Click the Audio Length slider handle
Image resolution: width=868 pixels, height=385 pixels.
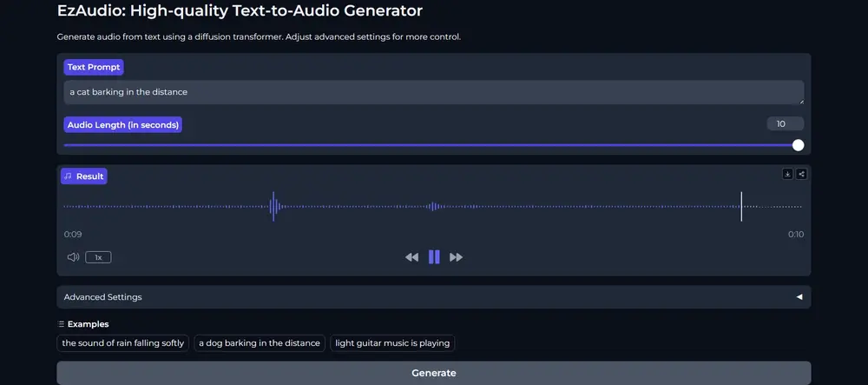798,145
